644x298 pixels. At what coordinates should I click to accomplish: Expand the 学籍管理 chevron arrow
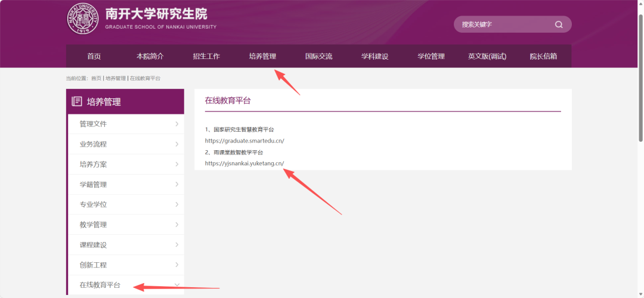click(177, 184)
